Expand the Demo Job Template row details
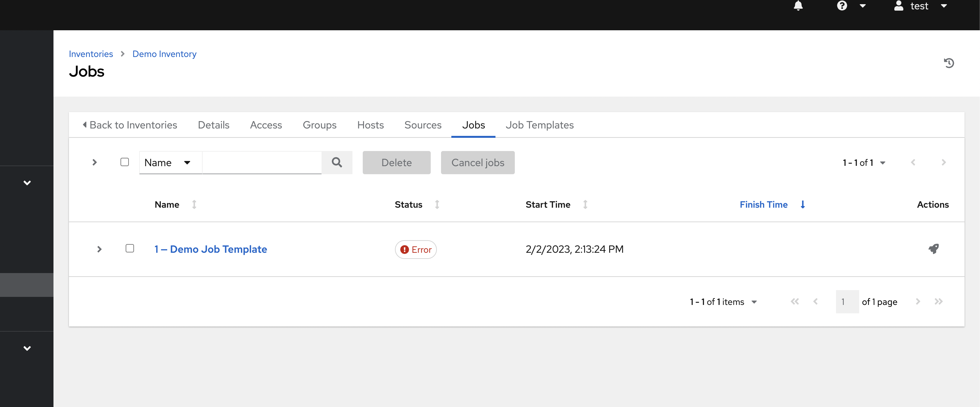This screenshot has height=407, width=980. [99, 249]
